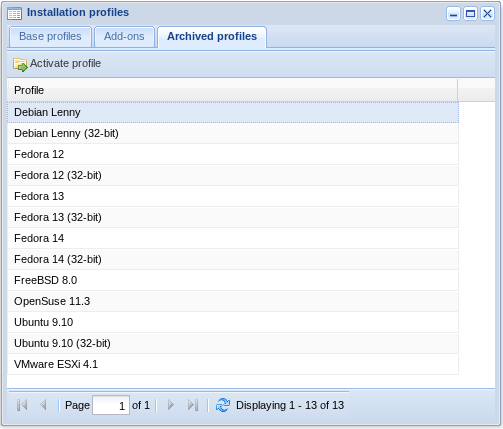Select the Fedora 14 (32-bit) row
This screenshot has height=429, width=503.
pos(233,259)
